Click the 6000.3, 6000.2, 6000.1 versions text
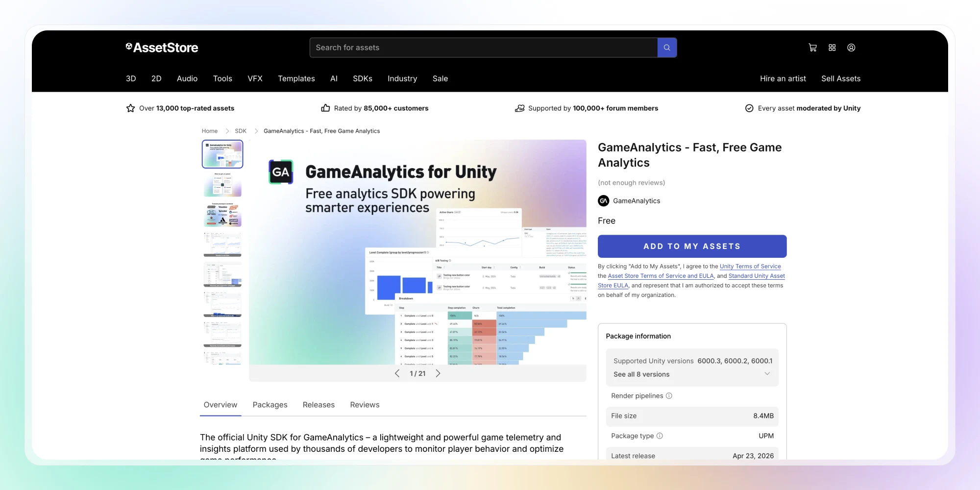This screenshot has height=490, width=980. point(735,361)
